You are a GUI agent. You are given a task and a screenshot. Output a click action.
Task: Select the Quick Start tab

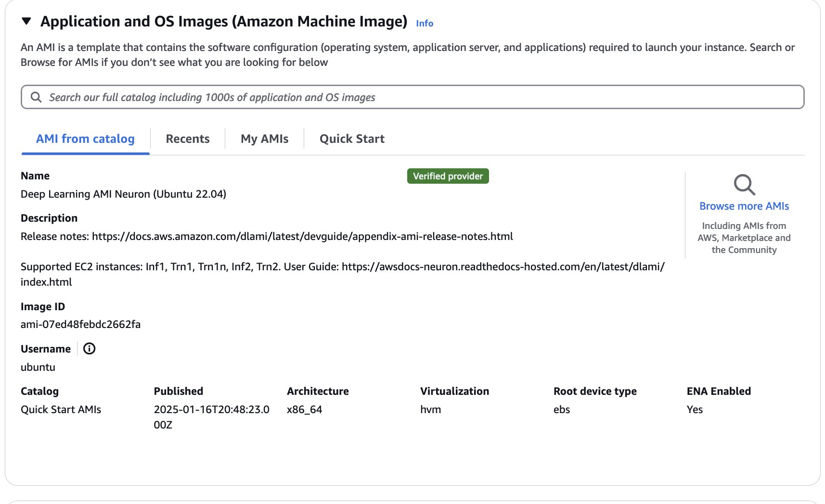352,139
